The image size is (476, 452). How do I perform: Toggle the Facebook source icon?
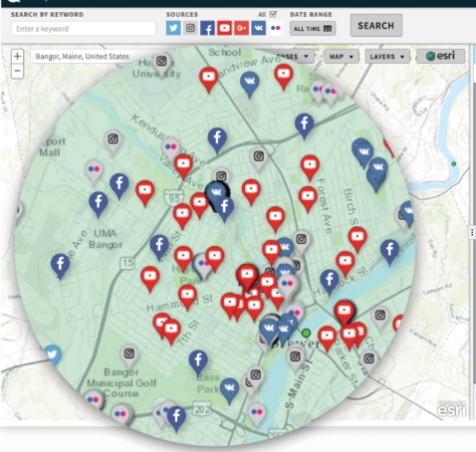(x=207, y=28)
